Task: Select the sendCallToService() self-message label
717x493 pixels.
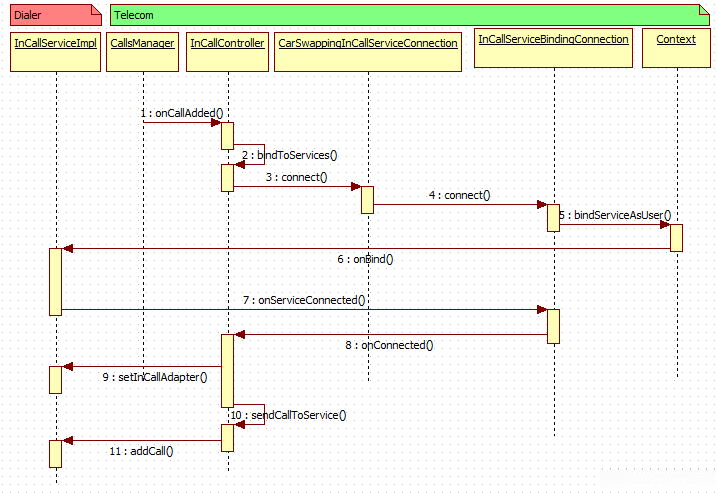Action: [x=289, y=415]
